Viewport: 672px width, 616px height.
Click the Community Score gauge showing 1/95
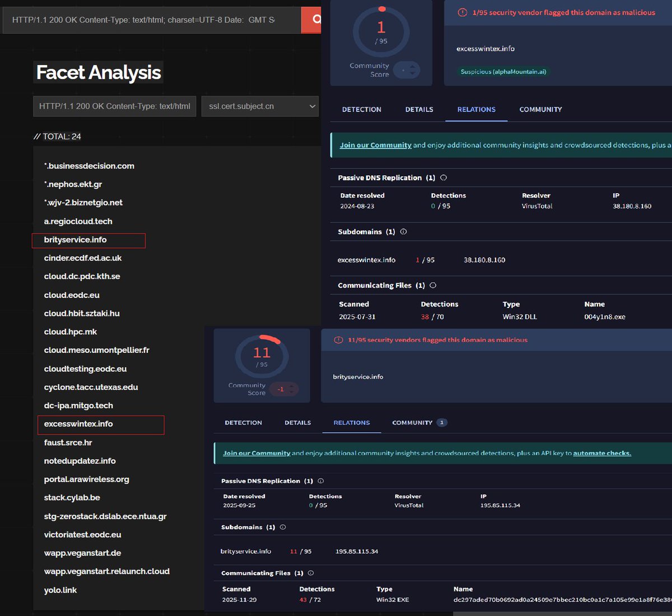tap(381, 32)
